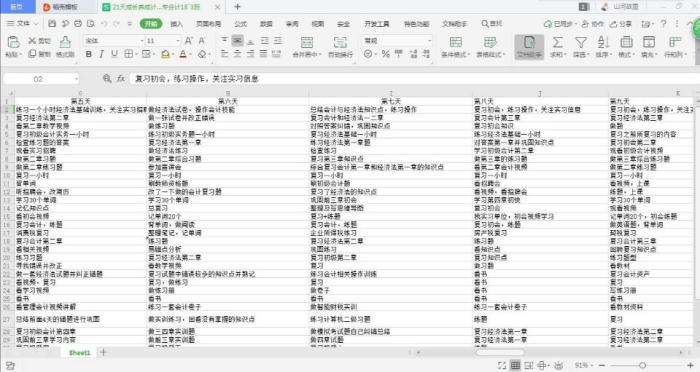Toggle Underline formatting

click(x=114, y=54)
